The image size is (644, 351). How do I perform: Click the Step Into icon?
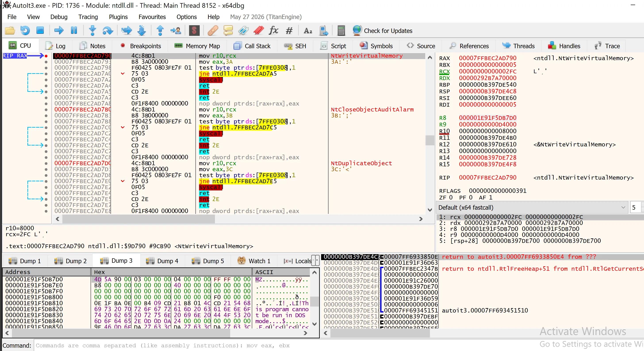[x=92, y=31]
